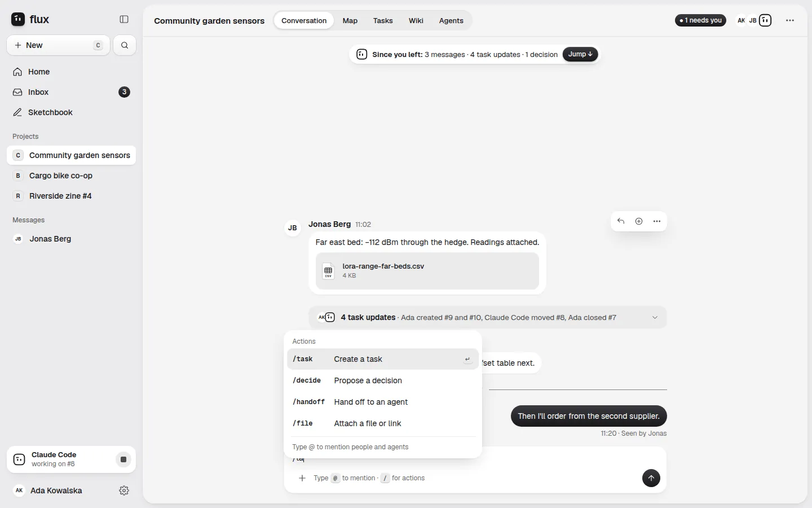Viewport: 812px width, 508px height.
Task: Click the Jonas Berg sender name
Action: (330, 224)
